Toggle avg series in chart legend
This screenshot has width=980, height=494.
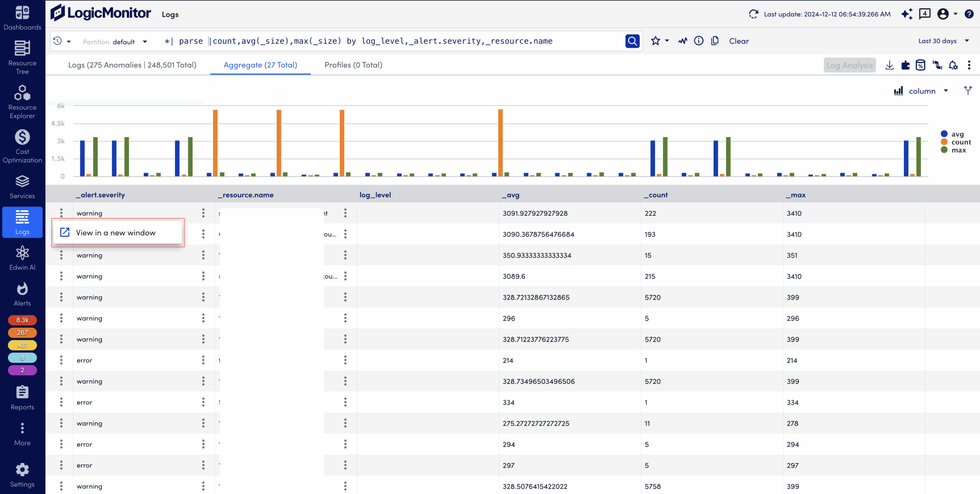coord(952,134)
